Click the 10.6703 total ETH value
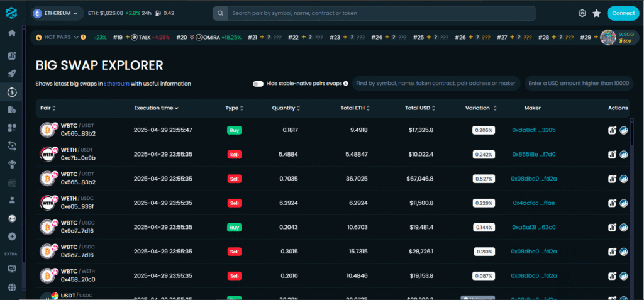 (x=357, y=227)
